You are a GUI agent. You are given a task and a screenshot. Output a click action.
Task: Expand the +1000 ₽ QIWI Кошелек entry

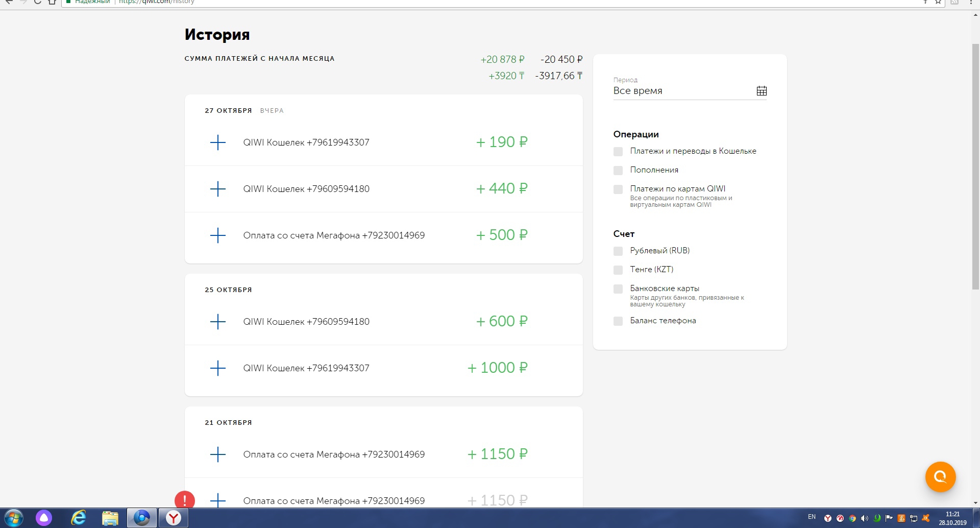coord(218,368)
